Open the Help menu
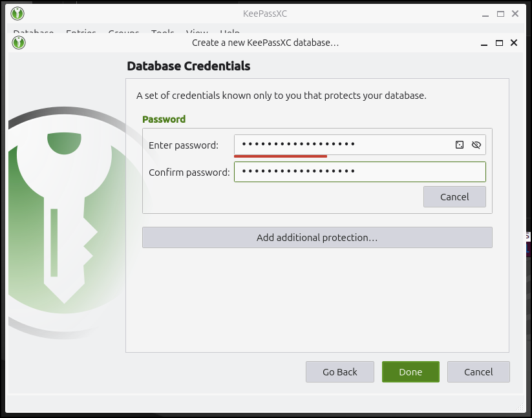The width and height of the screenshot is (532, 418). click(229, 33)
